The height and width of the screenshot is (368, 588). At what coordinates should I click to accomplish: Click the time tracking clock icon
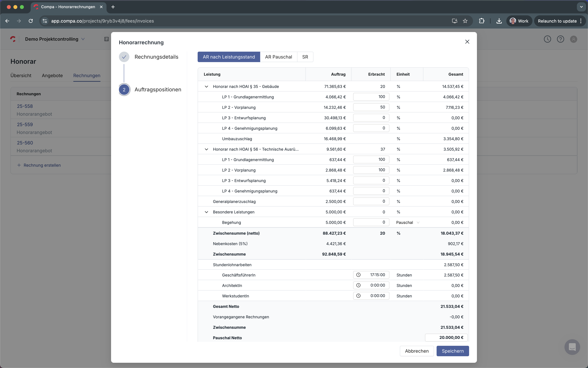pyautogui.click(x=547, y=39)
